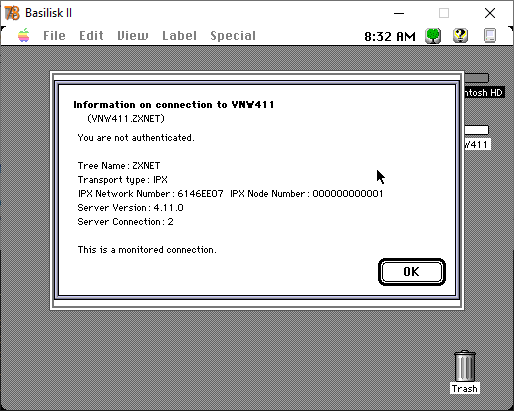The width and height of the screenshot is (514, 411).
Task: Select the Trash can icon
Action: pos(465,366)
